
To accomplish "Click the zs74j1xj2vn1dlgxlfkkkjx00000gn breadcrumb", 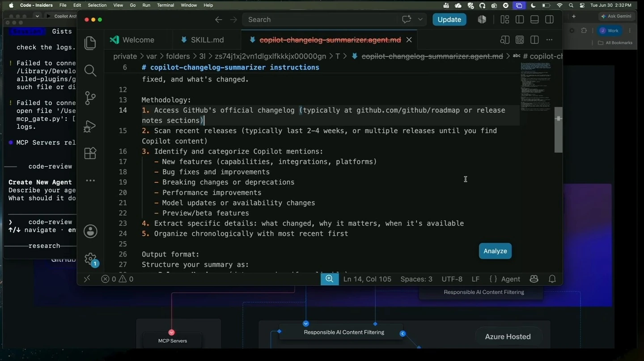I will tap(271, 56).
